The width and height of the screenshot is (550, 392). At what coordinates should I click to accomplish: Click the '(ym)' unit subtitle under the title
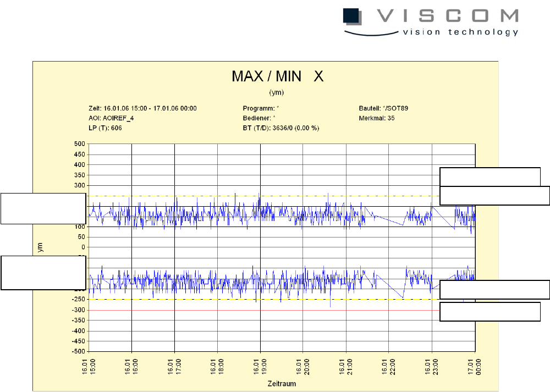tap(277, 92)
